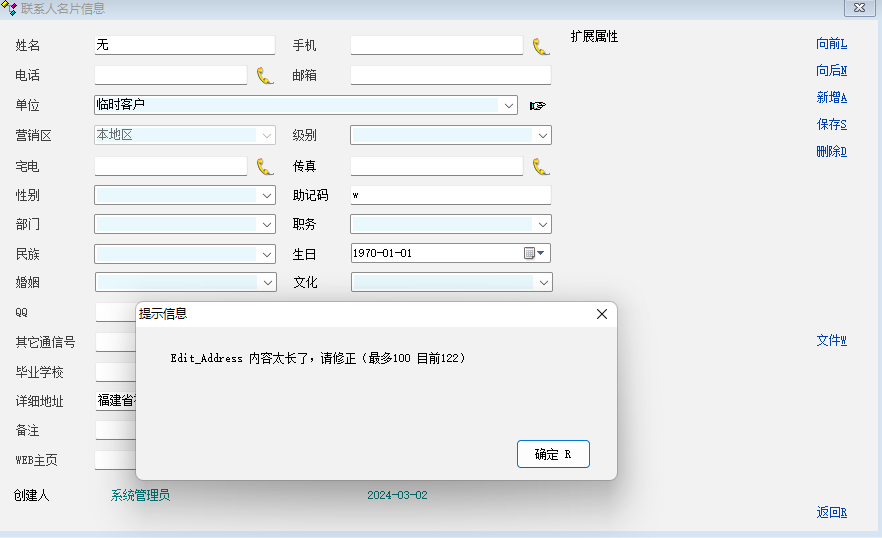Click the 删除D link
This screenshot has height=538, width=882.
click(831, 152)
